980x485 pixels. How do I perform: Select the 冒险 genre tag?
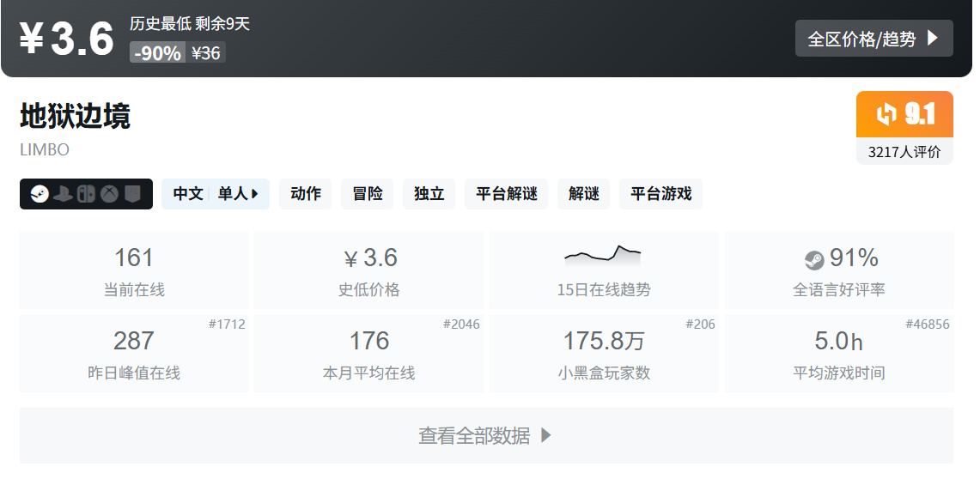(x=368, y=194)
